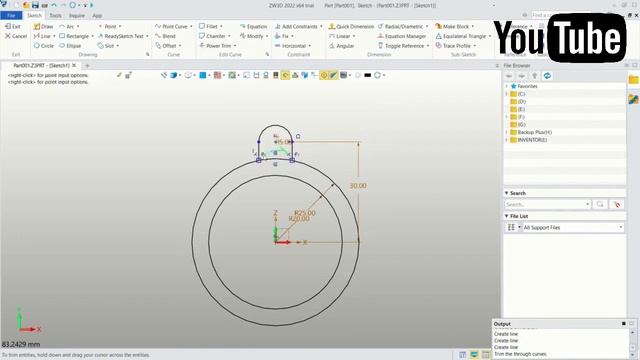The image size is (640, 360).
Task: Switch to the Sketch ribbon tab
Action: [34, 16]
